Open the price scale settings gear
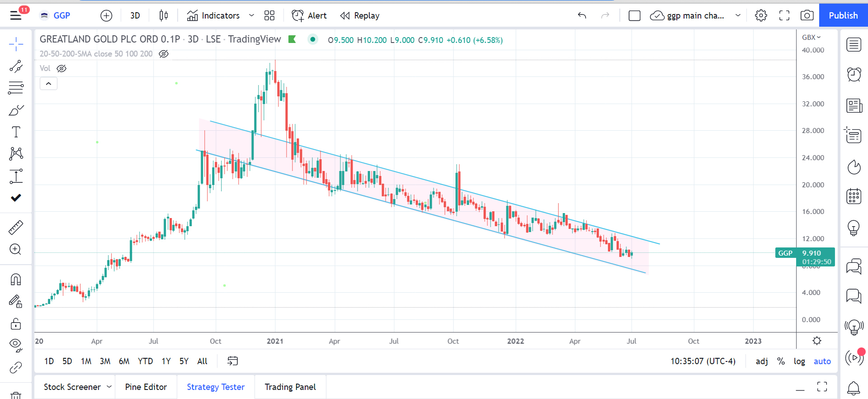The height and width of the screenshot is (399, 868). click(x=817, y=341)
